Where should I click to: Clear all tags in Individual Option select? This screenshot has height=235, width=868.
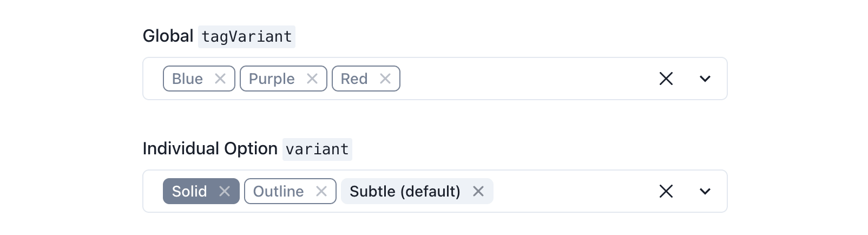666,192
